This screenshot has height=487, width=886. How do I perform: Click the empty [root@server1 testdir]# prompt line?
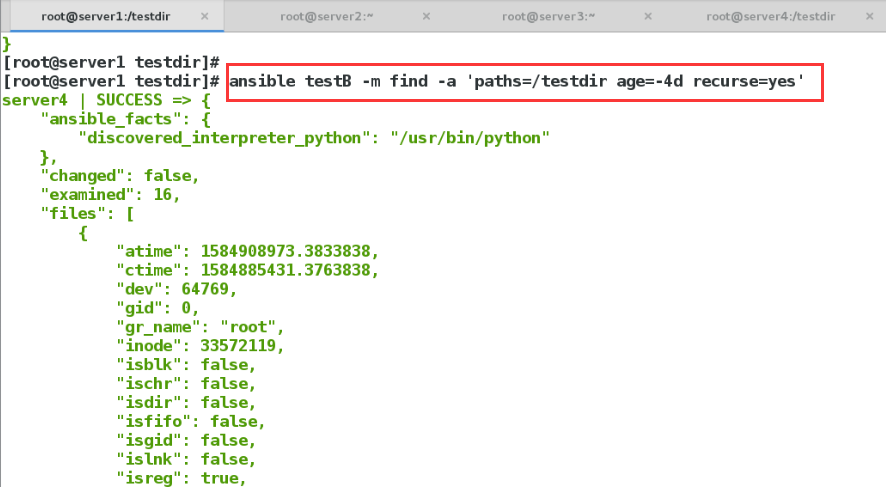coord(111,63)
